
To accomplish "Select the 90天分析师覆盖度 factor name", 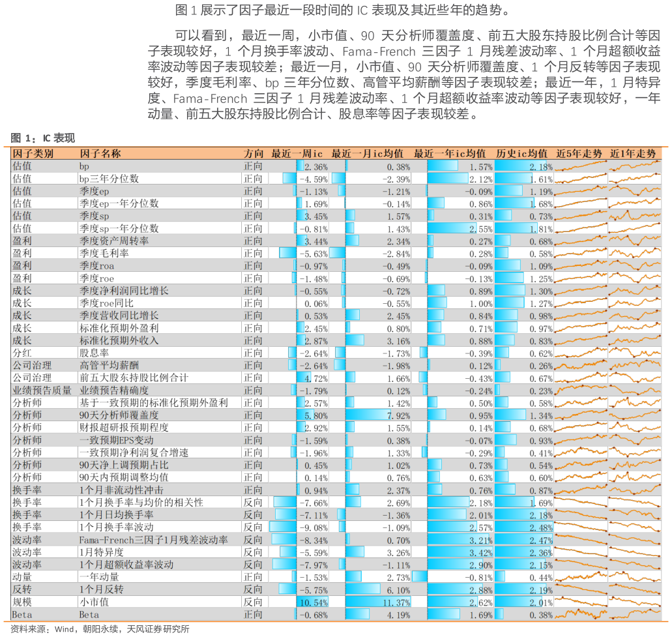I will click(x=119, y=415).
